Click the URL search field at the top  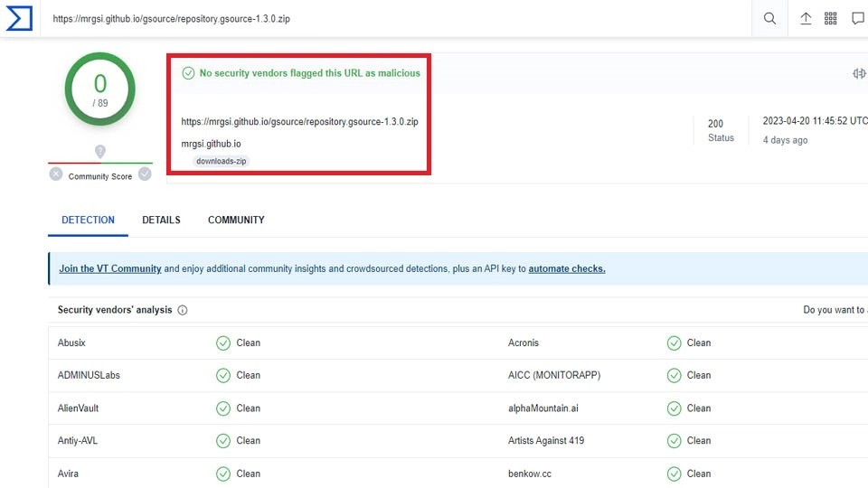pos(396,18)
